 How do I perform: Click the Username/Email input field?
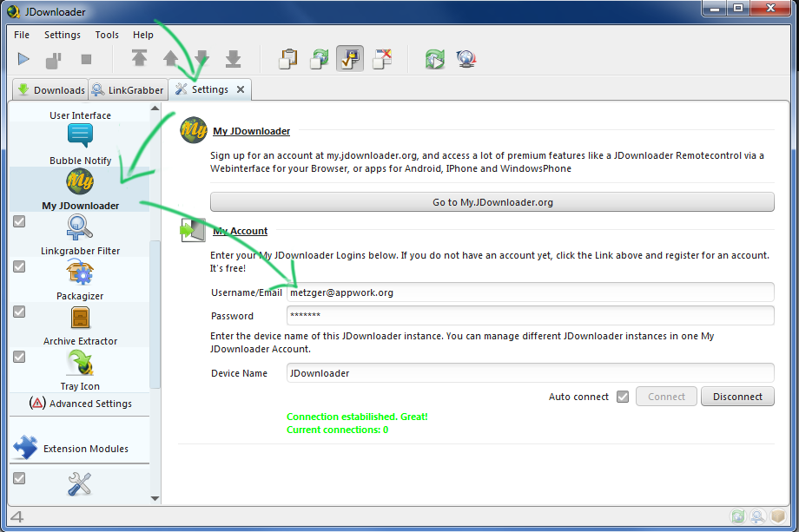point(531,292)
